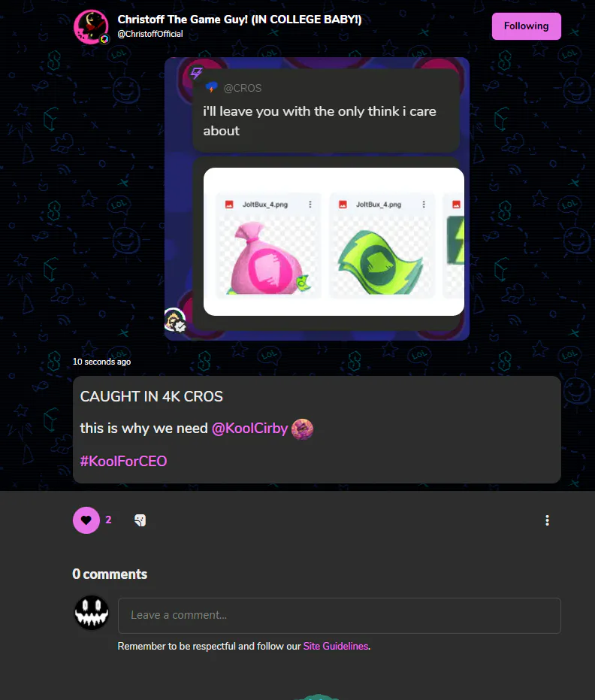Open the @KoolCirby mention link
The height and width of the screenshot is (700, 595).
coord(249,428)
